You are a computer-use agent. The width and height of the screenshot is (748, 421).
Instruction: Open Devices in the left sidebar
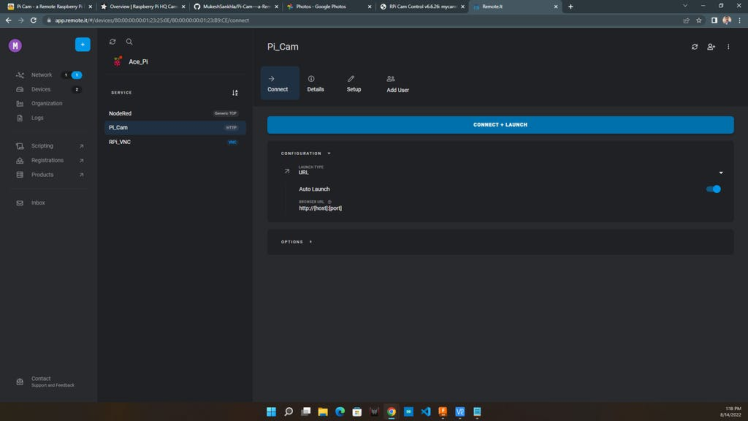41,89
